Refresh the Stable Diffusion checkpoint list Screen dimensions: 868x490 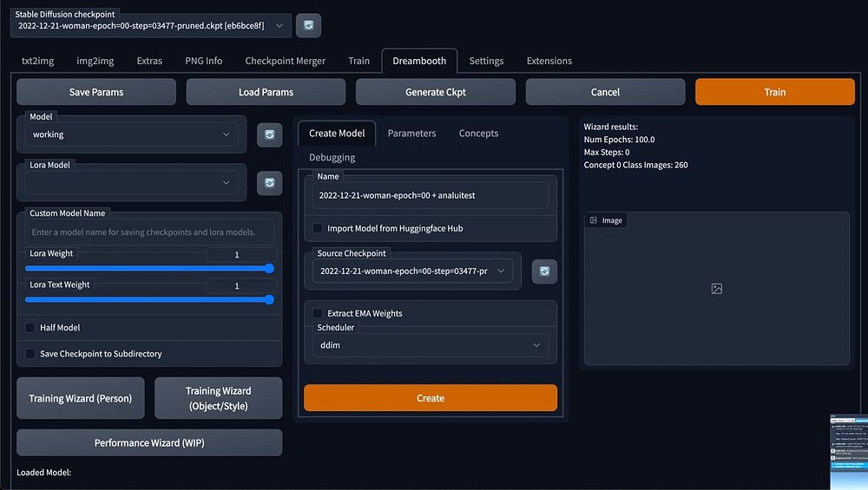point(308,25)
